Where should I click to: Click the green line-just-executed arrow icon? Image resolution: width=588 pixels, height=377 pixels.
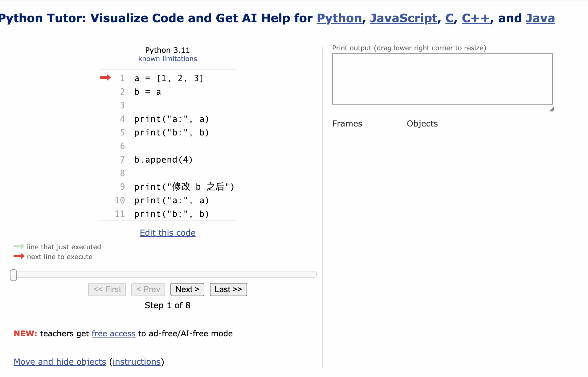click(x=18, y=246)
